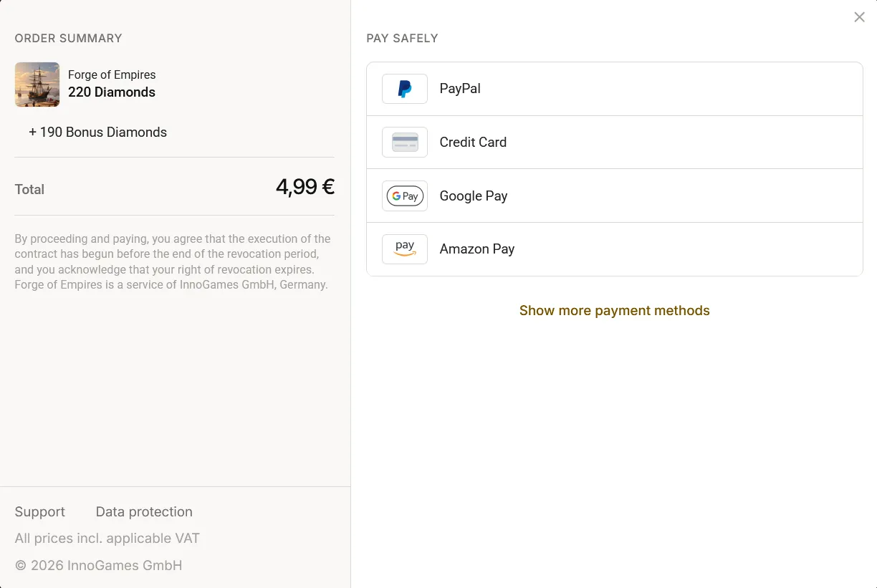The image size is (877, 588).
Task: Click the 'Forge of Empires' product title
Action: click(x=112, y=74)
